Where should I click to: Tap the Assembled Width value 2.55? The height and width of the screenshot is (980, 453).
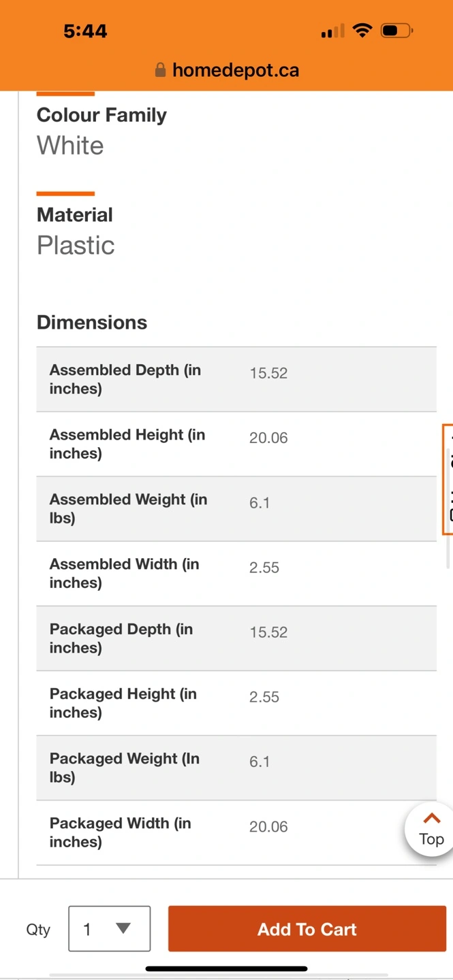[x=264, y=568]
